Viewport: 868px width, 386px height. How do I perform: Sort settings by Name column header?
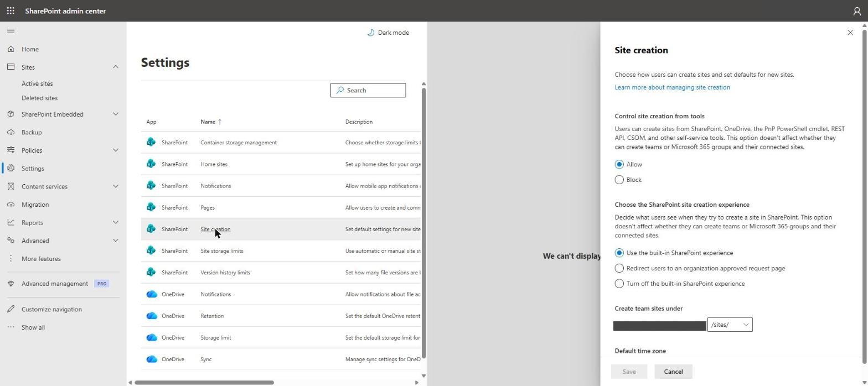pyautogui.click(x=211, y=122)
